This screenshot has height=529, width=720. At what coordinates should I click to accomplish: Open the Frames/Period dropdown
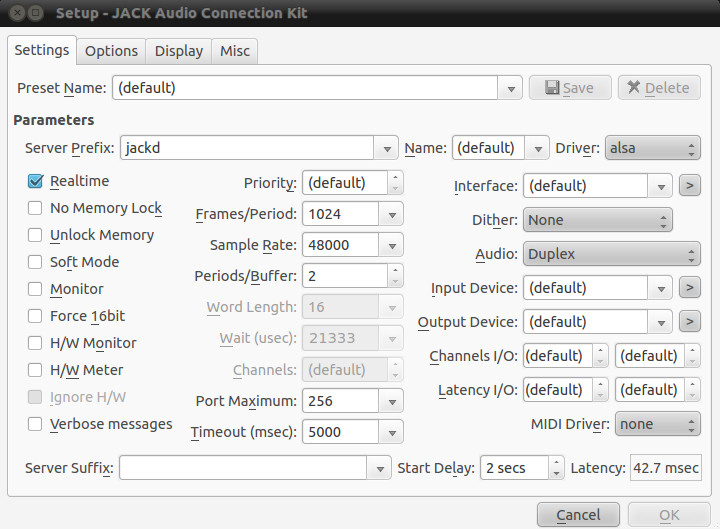(x=392, y=214)
